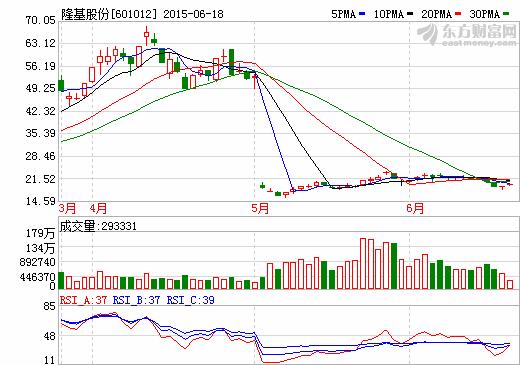Image resolution: width=520 pixels, height=365 pixels.
Task: Click the 14.59 price axis label
Action: coord(40,201)
